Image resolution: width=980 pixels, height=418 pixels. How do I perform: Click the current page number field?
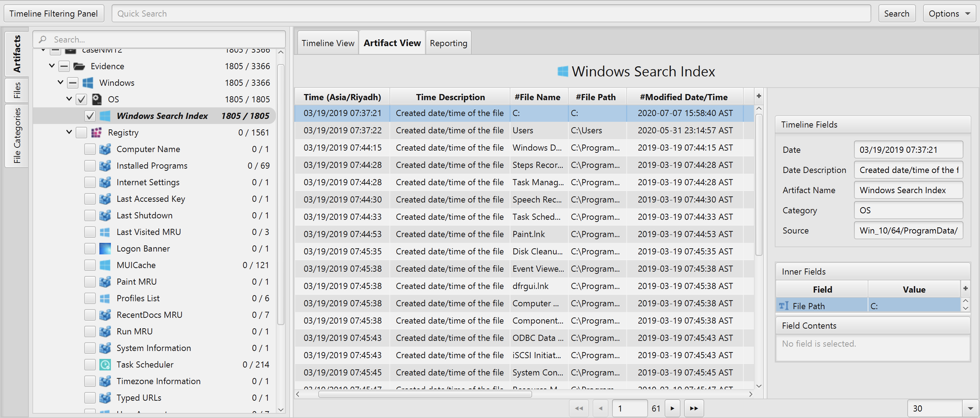pyautogui.click(x=629, y=409)
